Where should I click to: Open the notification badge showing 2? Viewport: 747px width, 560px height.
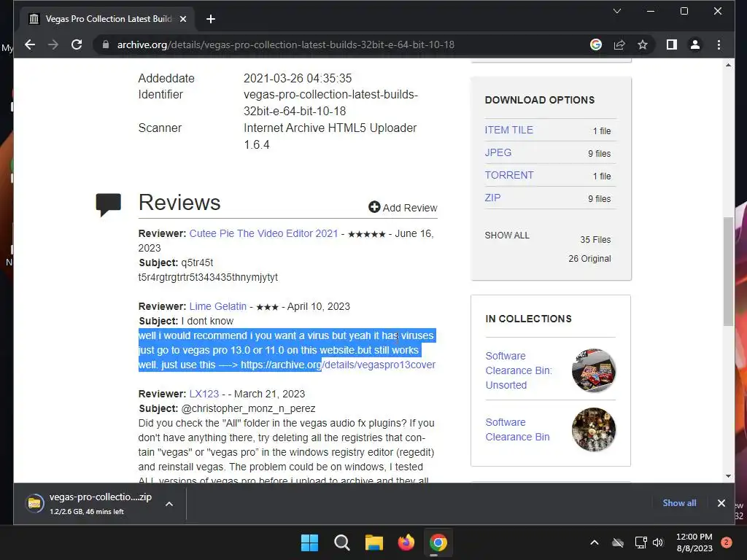727,542
